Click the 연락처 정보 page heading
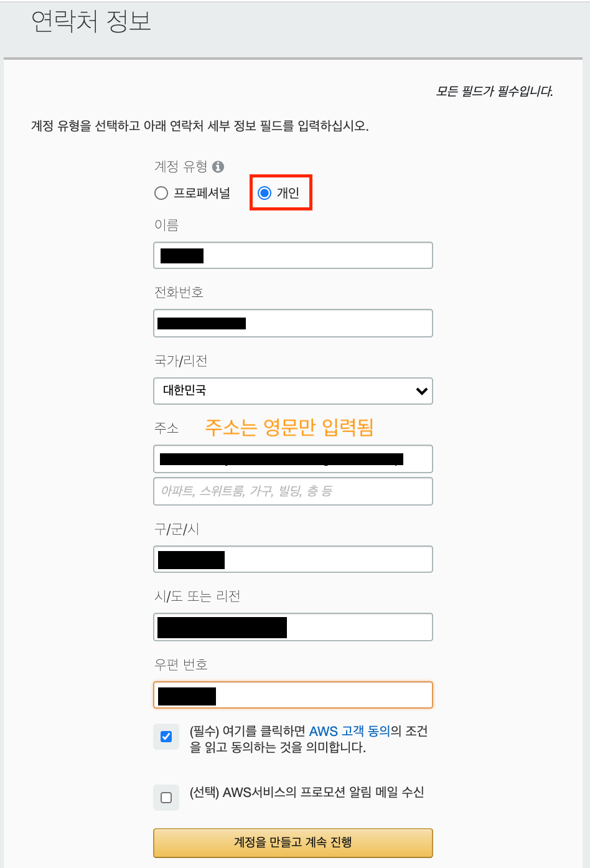The image size is (590, 868). click(x=91, y=22)
